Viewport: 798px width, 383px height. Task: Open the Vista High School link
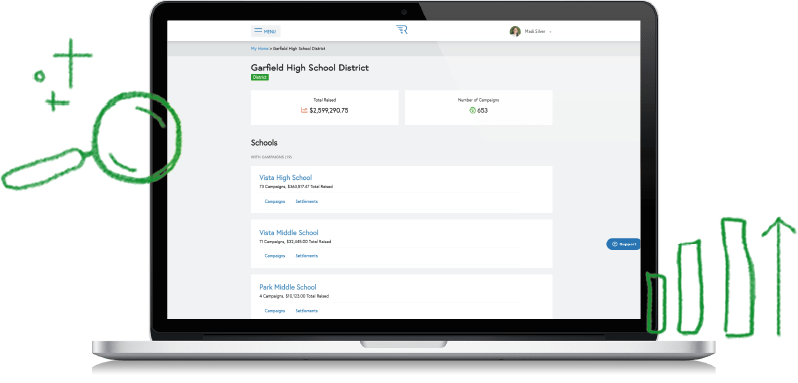[x=286, y=178]
